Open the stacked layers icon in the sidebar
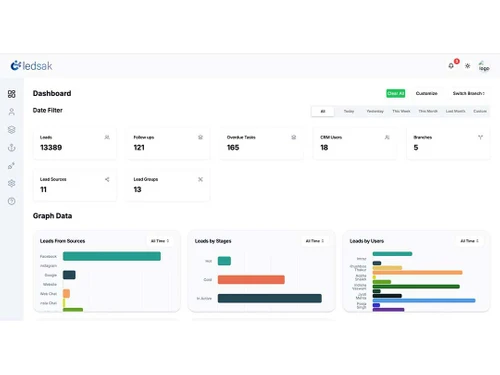The width and height of the screenshot is (500, 375). click(x=12, y=130)
